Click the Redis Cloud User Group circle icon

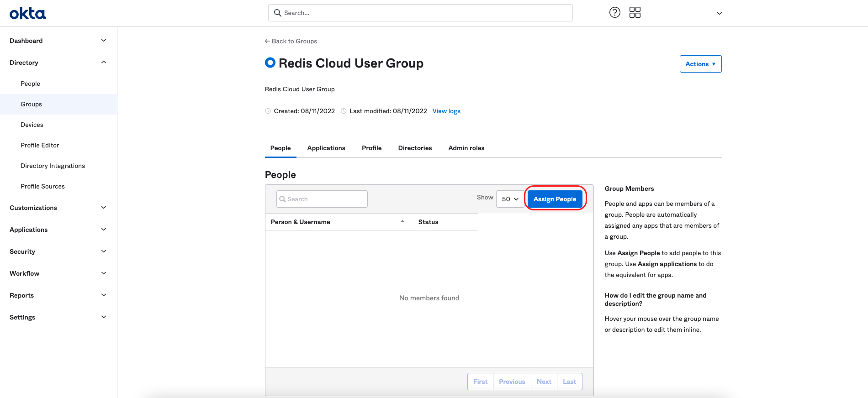click(270, 63)
